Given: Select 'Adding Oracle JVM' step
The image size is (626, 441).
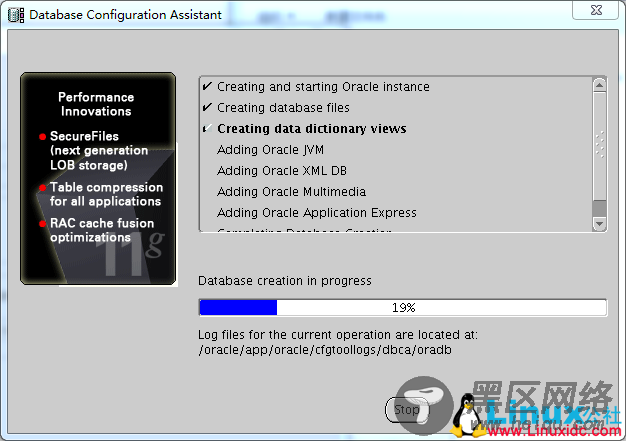Looking at the screenshot, I should [270, 150].
